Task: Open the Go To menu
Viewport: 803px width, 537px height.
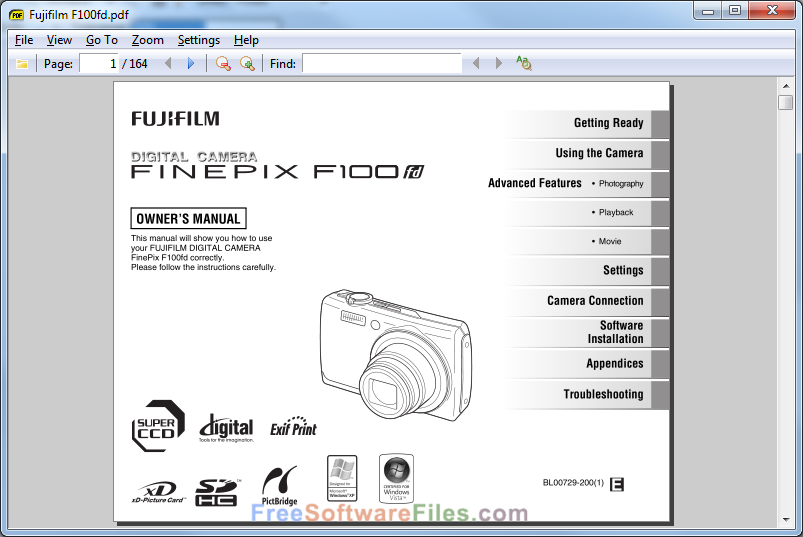Action: 102,40
